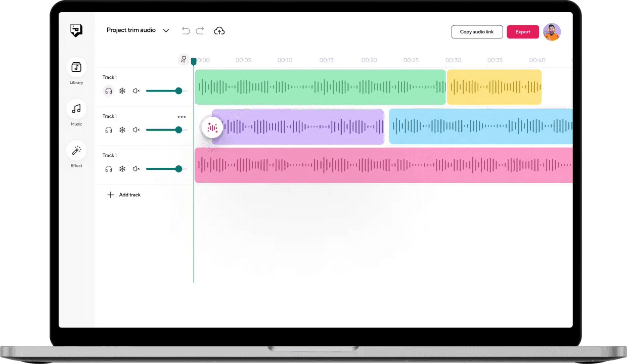This screenshot has width=627, height=364.
Task: Undo the last action
Action: pos(186,31)
